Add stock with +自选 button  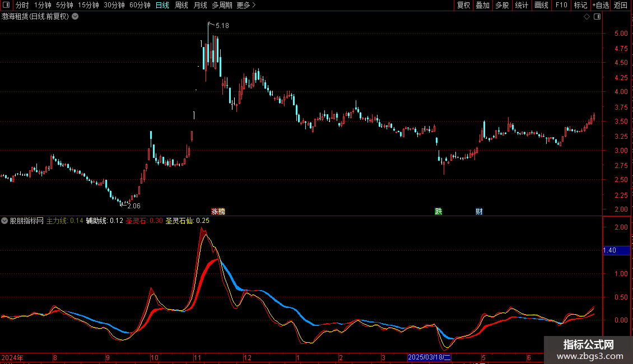point(601,5)
